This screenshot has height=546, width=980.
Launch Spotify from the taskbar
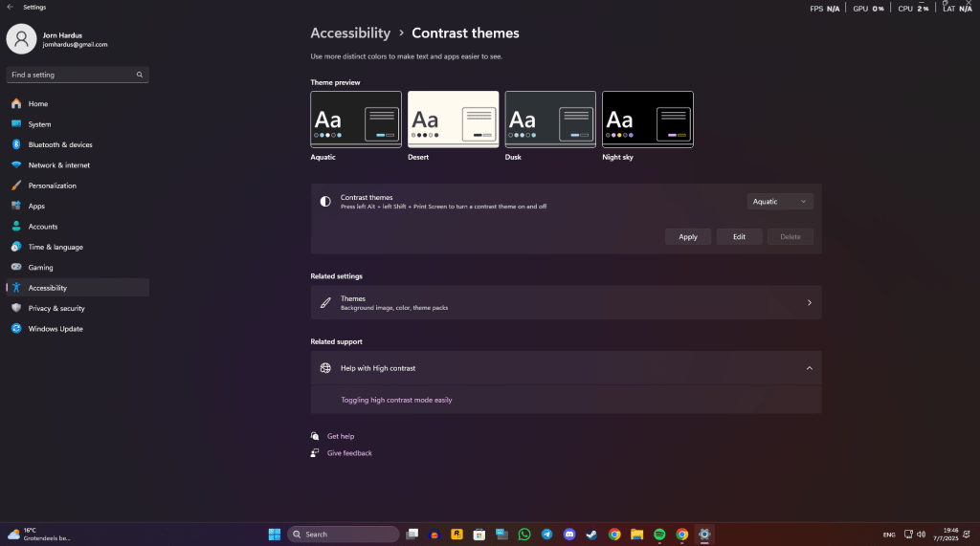click(x=659, y=535)
